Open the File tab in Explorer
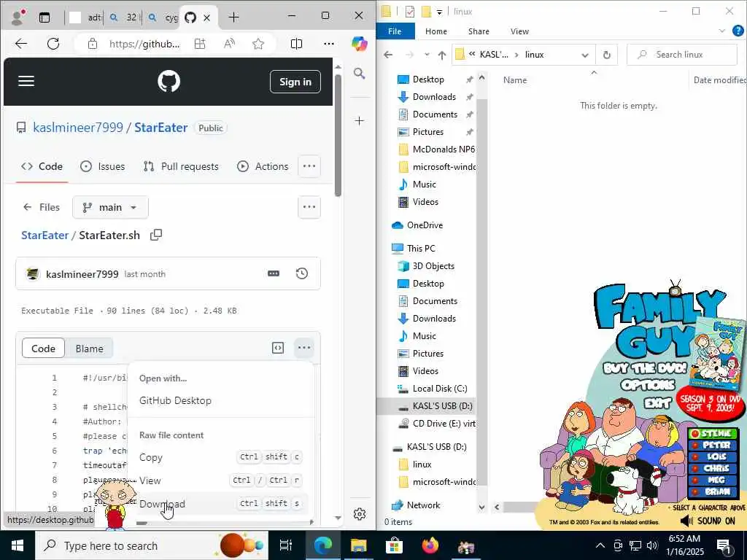 (395, 31)
